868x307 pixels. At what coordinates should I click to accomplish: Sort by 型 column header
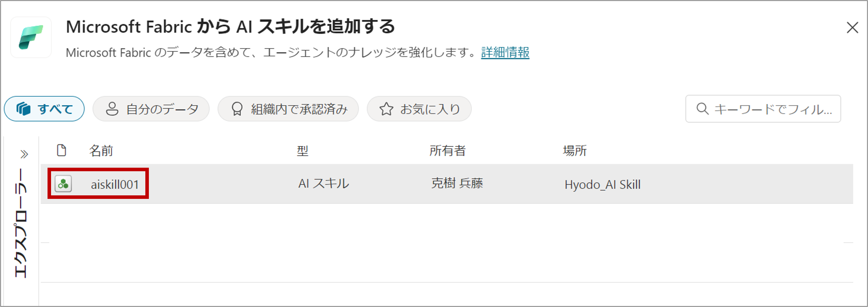[x=302, y=151]
